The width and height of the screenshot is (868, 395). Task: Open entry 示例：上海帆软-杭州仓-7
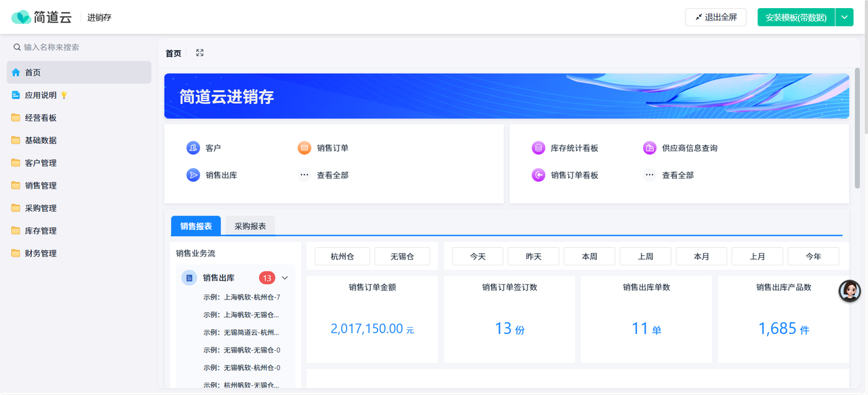click(241, 297)
